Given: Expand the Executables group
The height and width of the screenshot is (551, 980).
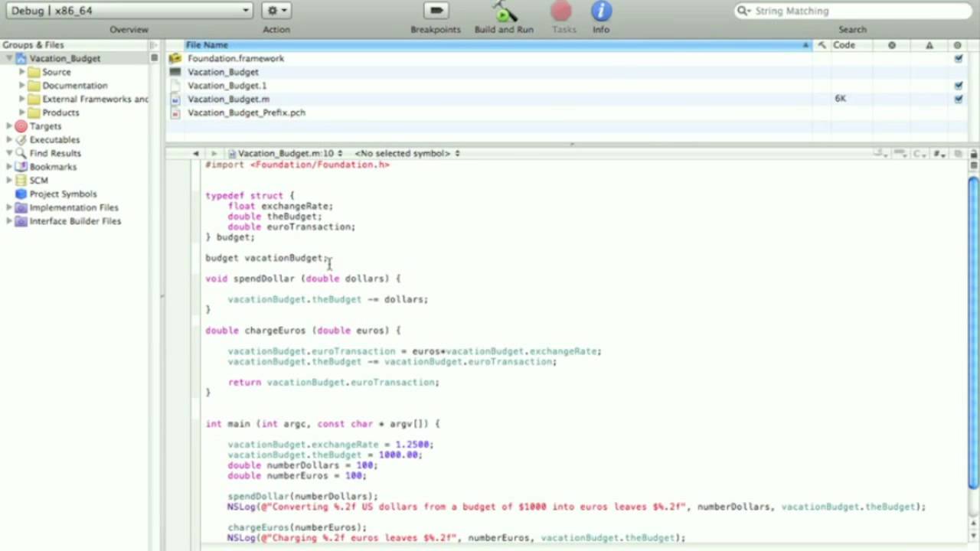Looking at the screenshot, I should pos(8,140).
